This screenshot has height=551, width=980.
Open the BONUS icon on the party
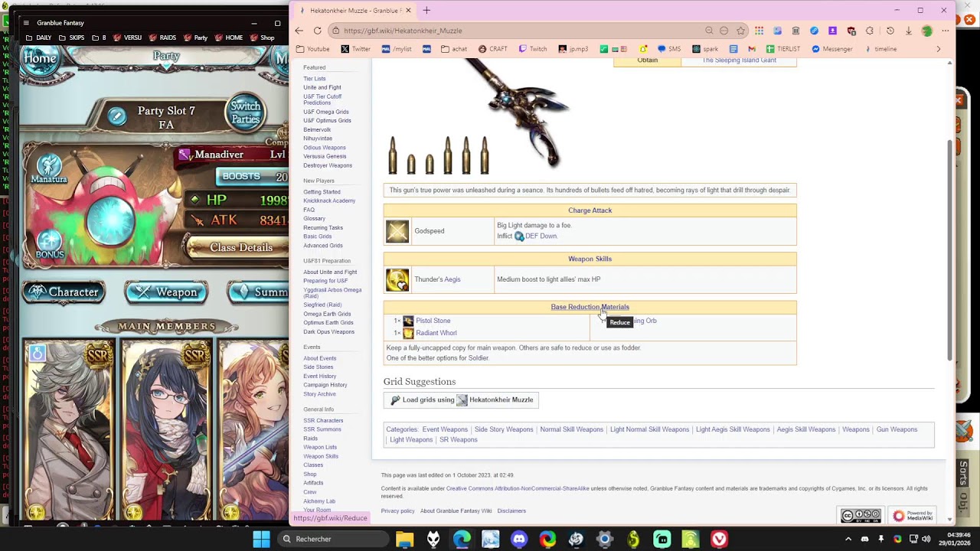click(x=50, y=245)
